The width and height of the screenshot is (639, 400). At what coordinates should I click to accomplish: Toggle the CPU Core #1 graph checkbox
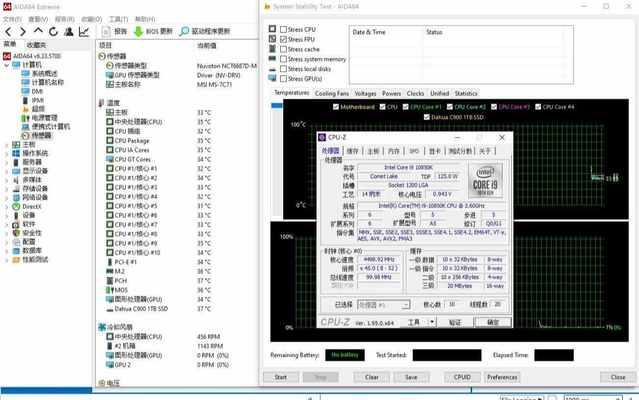click(x=405, y=107)
